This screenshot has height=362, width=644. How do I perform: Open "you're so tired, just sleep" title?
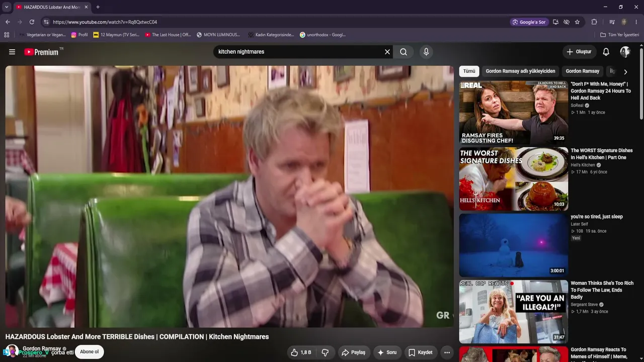597,217
